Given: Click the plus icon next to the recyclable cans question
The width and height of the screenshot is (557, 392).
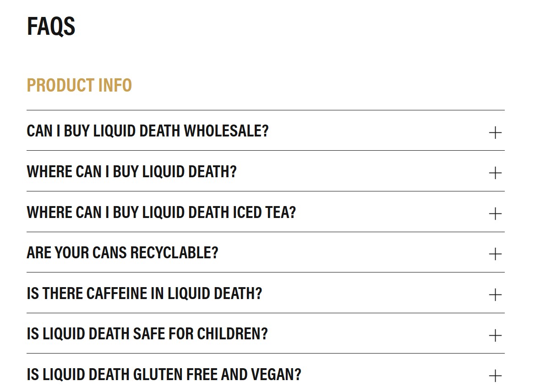Looking at the screenshot, I should point(495,254).
